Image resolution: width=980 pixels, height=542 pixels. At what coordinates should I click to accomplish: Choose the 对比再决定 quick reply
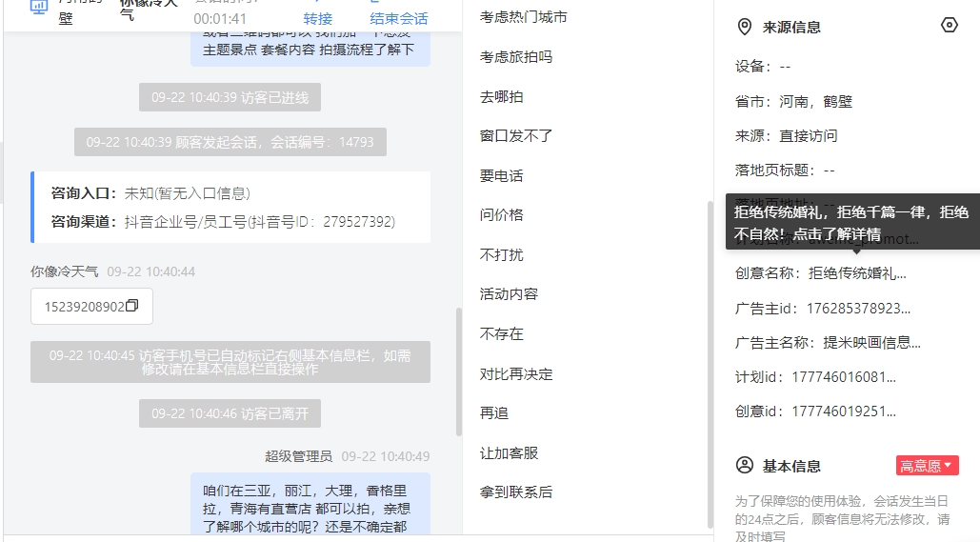[x=515, y=373]
